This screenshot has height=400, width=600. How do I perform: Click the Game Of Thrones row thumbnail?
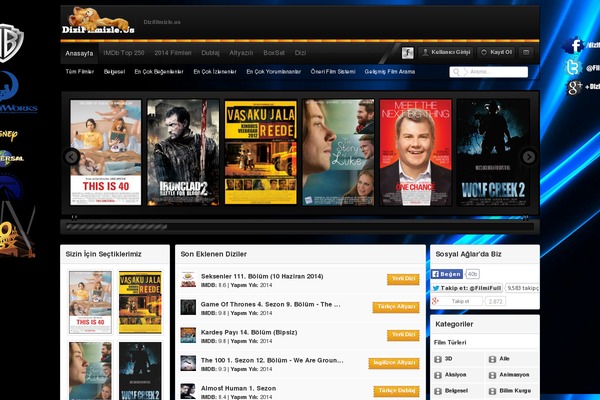coord(188,307)
